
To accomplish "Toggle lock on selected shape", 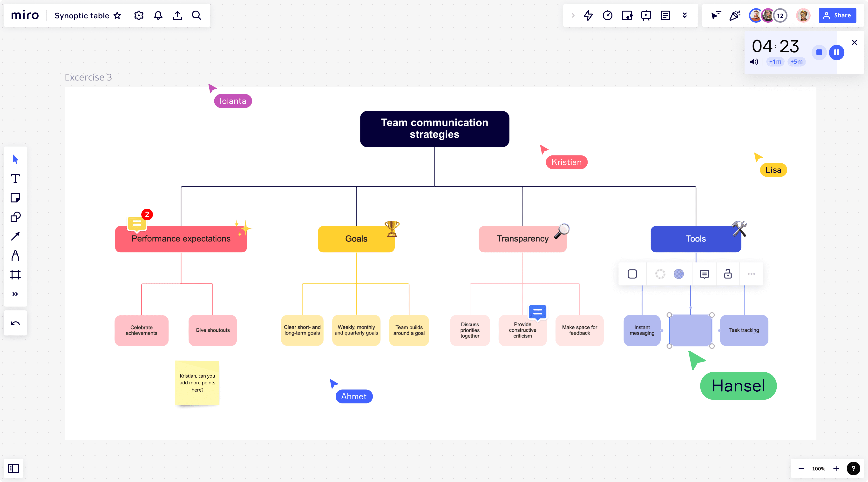I will [728, 274].
